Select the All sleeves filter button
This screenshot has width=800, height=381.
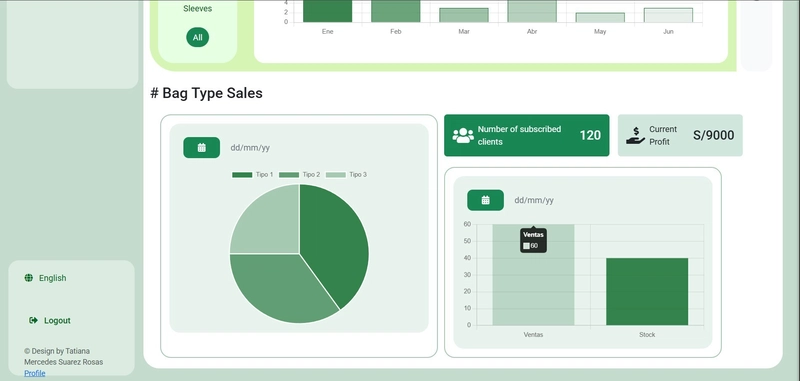tap(197, 37)
